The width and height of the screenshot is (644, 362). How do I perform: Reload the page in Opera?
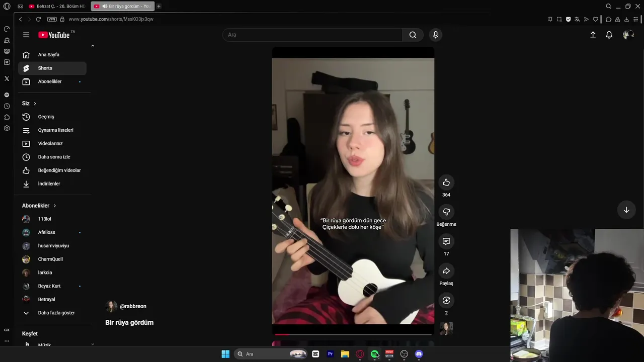38,19
